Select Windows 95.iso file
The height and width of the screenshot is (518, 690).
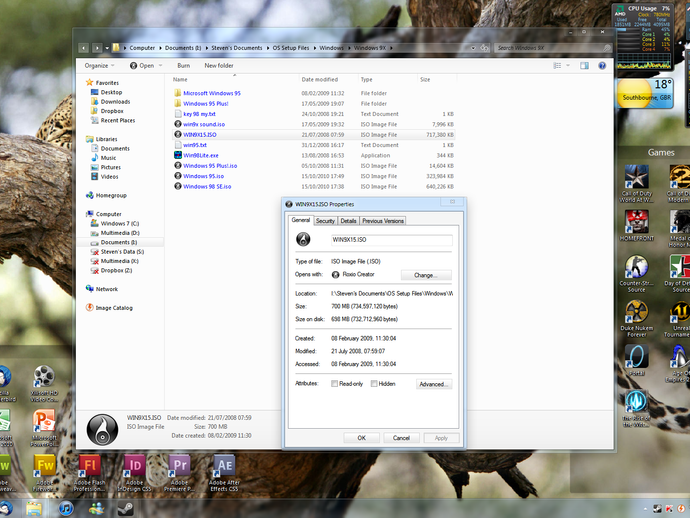click(203, 176)
